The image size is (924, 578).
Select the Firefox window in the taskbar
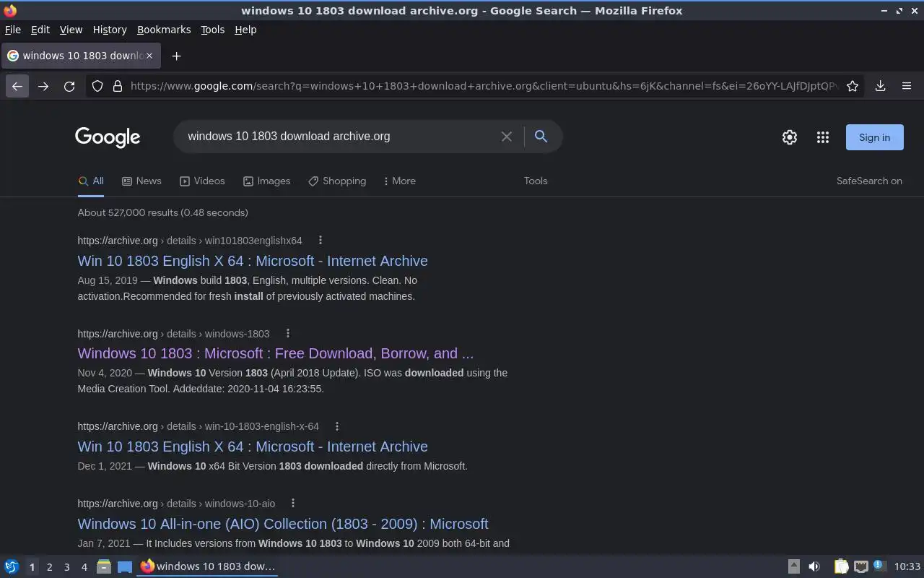pyautogui.click(x=208, y=566)
